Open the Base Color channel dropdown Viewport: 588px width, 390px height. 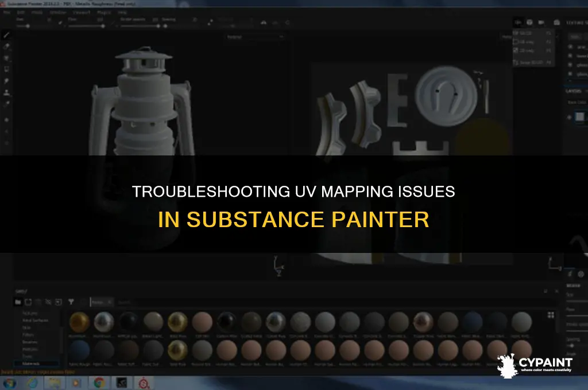coord(578,102)
